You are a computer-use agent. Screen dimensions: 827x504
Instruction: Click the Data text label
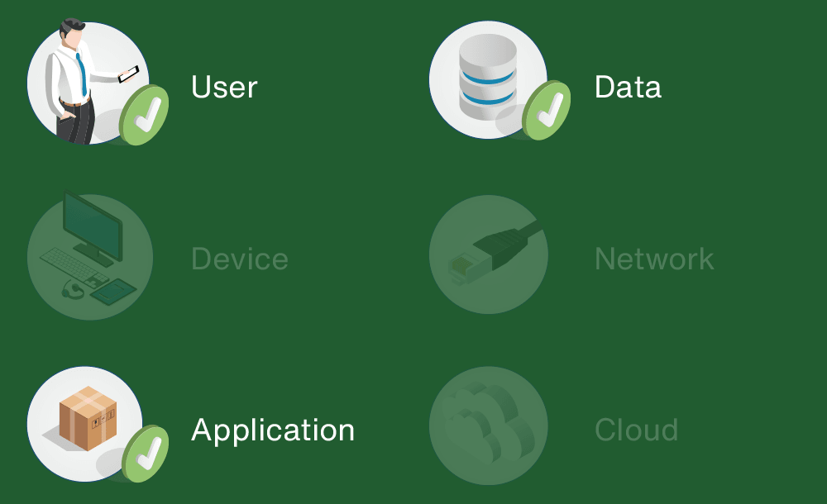pyautogui.click(x=628, y=87)
